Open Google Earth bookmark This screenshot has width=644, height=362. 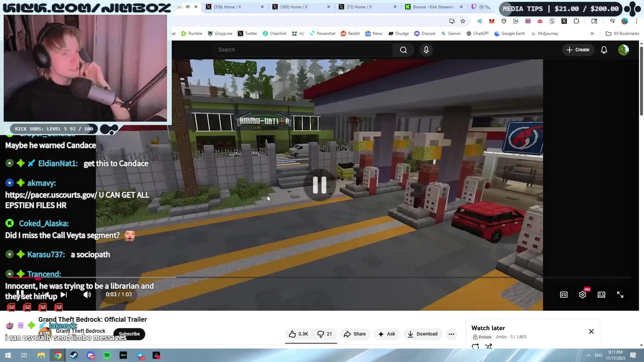coord(510,34)
